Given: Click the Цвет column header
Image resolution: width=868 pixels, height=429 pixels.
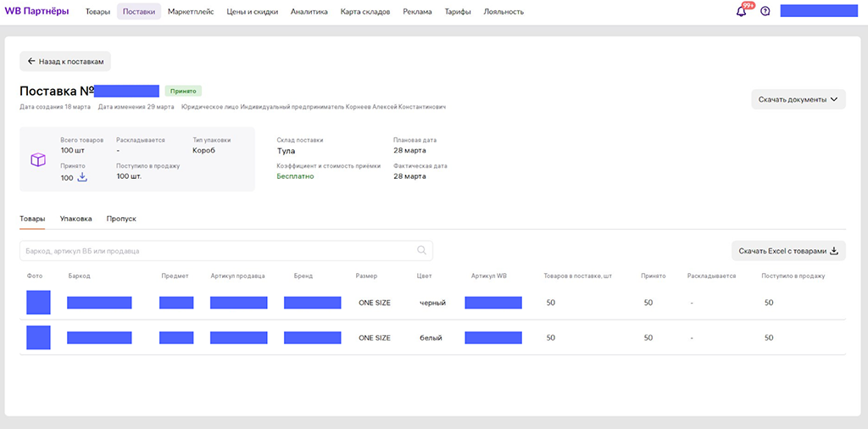Looking at the screenshot, I should click(424, 276).
